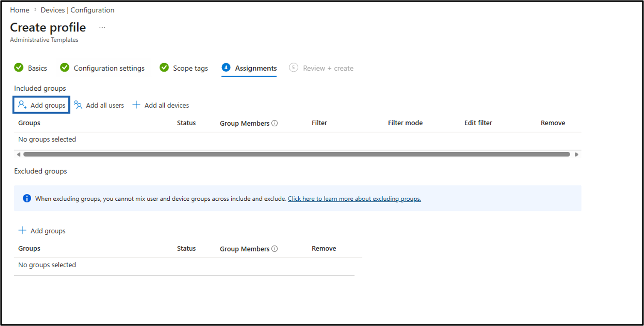The height and width of the screenshot is (326, 644).
Task: Open the learn more about excluding groups link
Action: point(354,199)
